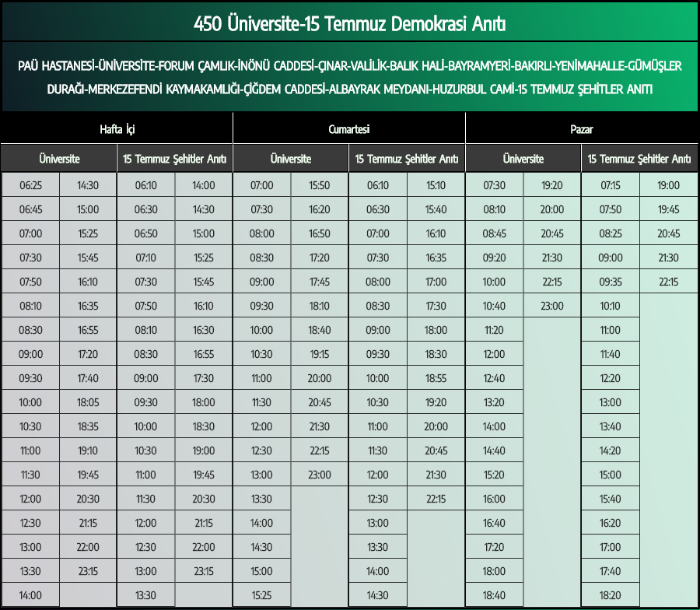This screenshot has height=610, width=700.
Task: Select the 10:40 time cell
Action: click(x=494, y=306)
